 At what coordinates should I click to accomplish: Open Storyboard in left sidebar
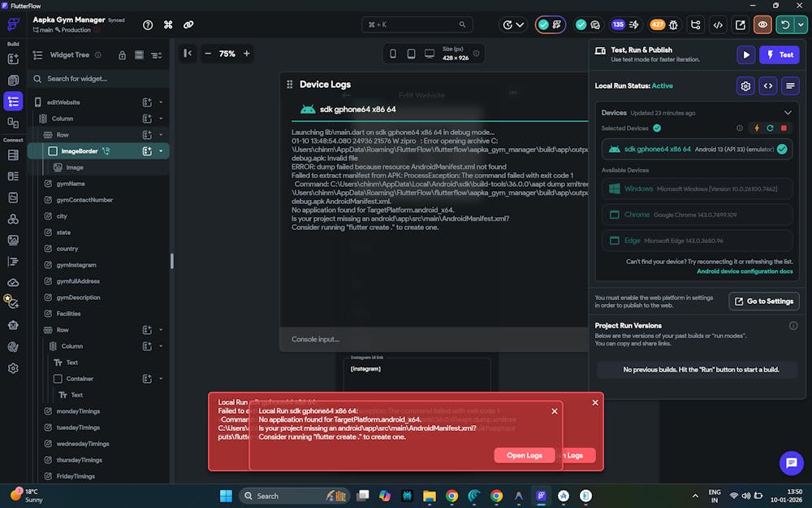point(13,123)
